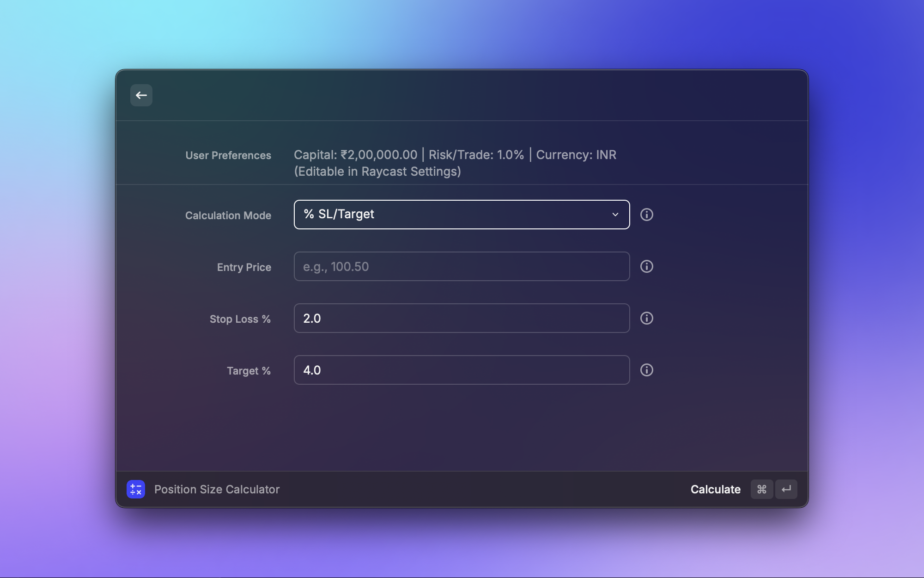Click the Calculation Mode dropdown chevron
924x578 pixels.
point(615,215)
